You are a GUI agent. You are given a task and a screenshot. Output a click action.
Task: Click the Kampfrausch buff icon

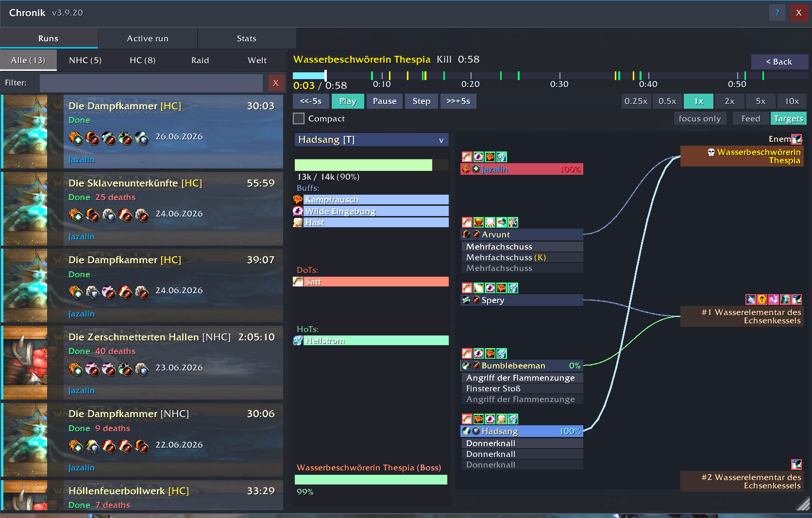point(298,200)
